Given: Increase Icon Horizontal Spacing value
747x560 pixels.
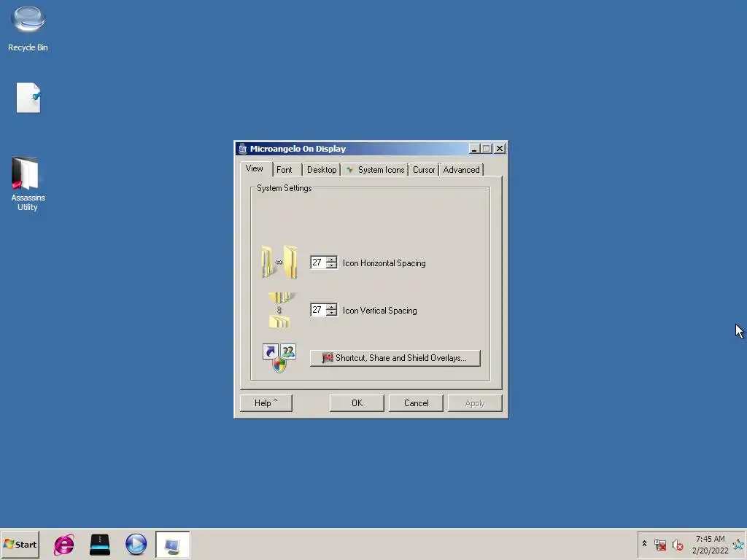Looking at the screenshot, I should click(x=331, y=260).
